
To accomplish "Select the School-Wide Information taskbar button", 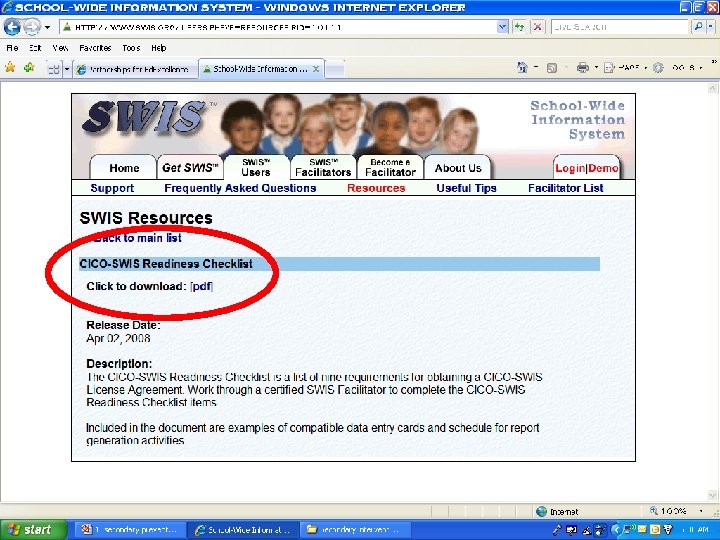I will [x=243, y=529].
